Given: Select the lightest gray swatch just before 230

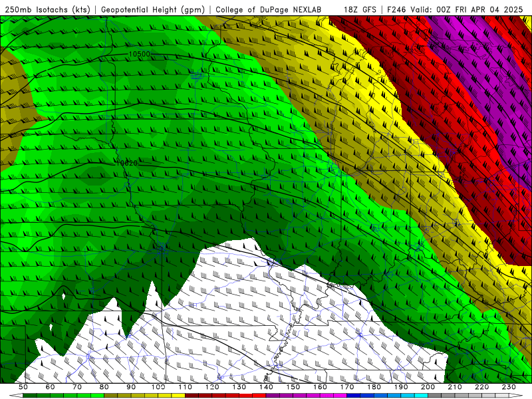Looking at the screenshot, I should point(502,395).
